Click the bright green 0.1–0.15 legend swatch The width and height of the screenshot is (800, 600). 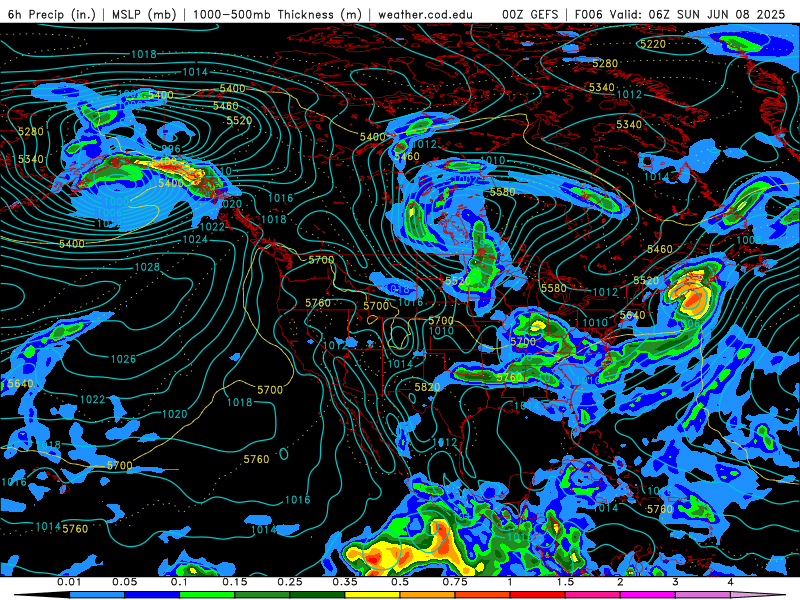pos(207,595)
